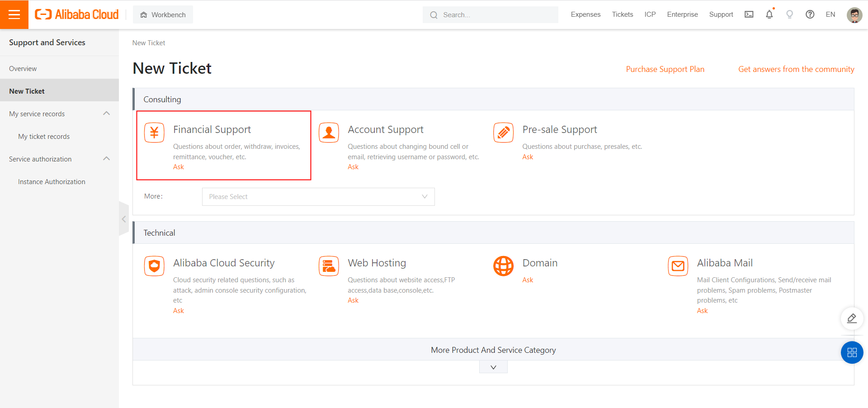Click Ask under Web Hosting
This screenshot has height=408, width=868.
click(353, 300)
